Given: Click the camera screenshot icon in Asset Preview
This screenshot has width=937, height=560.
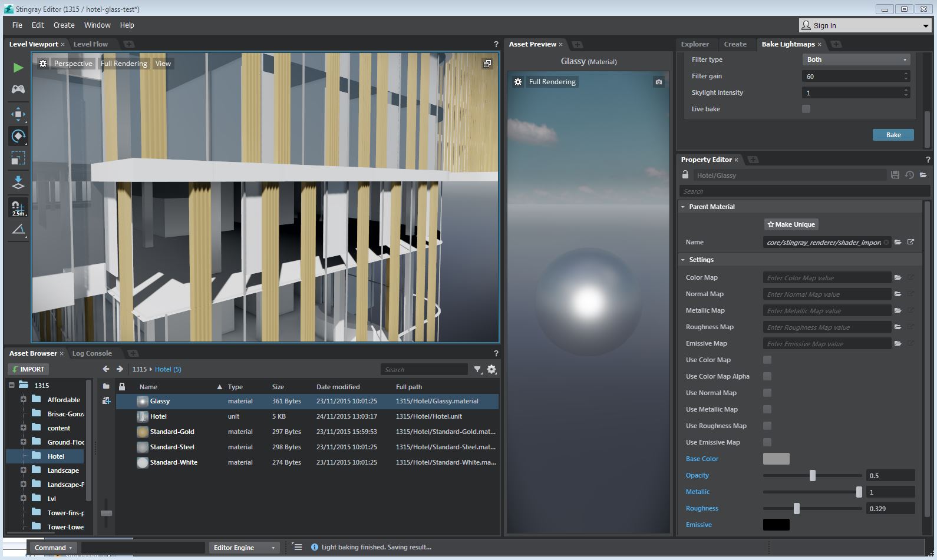Looking at the screenshot, I should (659, 82).
